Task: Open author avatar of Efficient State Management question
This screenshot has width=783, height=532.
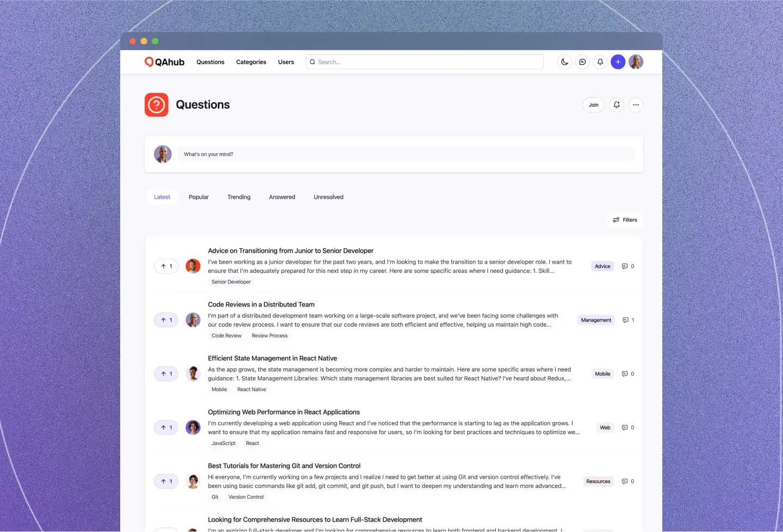Action: pos(193,374)
